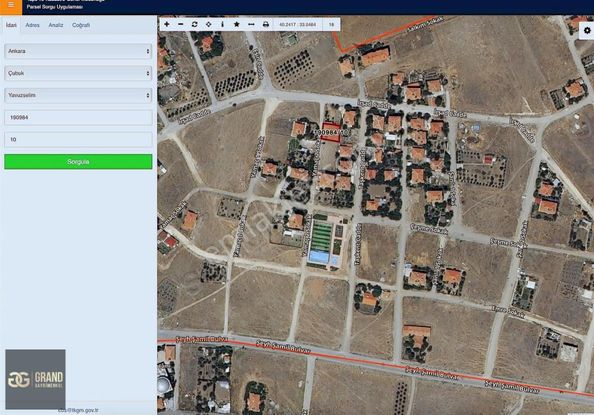Click the block number field 190984
The height and width of the screenshot is (415, 594).
[78, 117]
